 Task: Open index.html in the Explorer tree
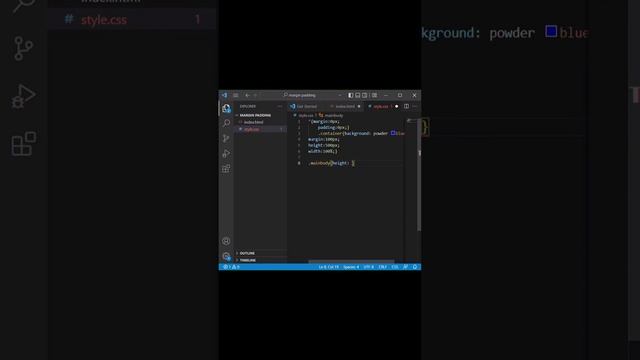click(x=253, y=122)
